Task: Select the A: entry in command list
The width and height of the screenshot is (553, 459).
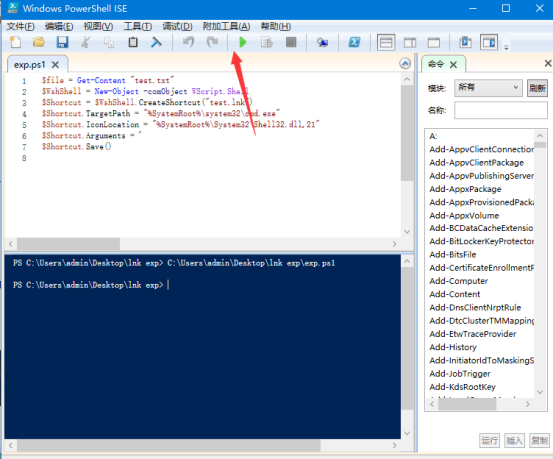Action: [x=433, y=136]
